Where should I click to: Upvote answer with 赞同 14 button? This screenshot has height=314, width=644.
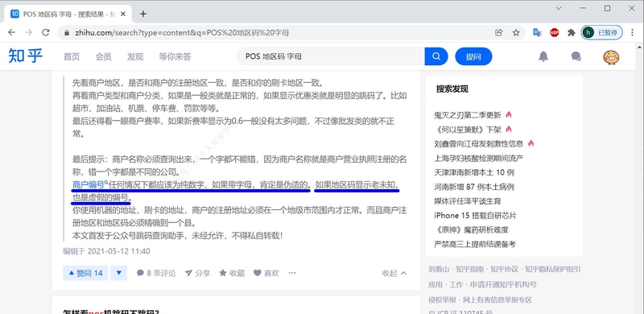coord(85,273)
